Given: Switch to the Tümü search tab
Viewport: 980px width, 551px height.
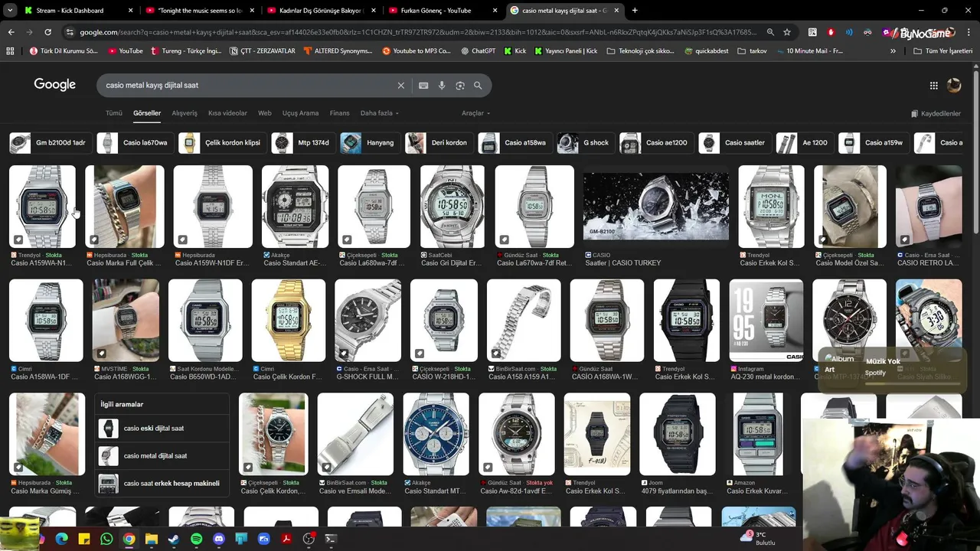Looking at the screenshot, I should [x=114, y=113].
